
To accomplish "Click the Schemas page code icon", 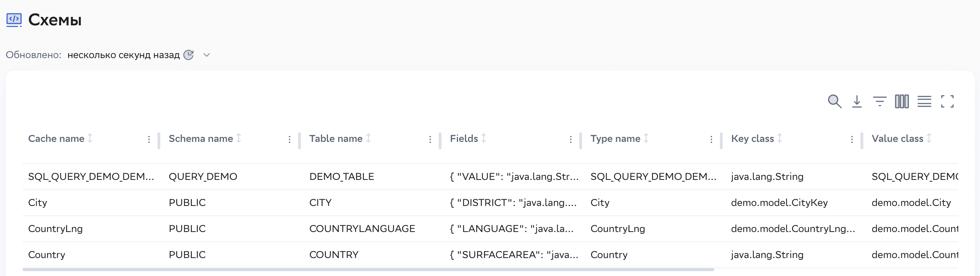I will coord(14,20).
